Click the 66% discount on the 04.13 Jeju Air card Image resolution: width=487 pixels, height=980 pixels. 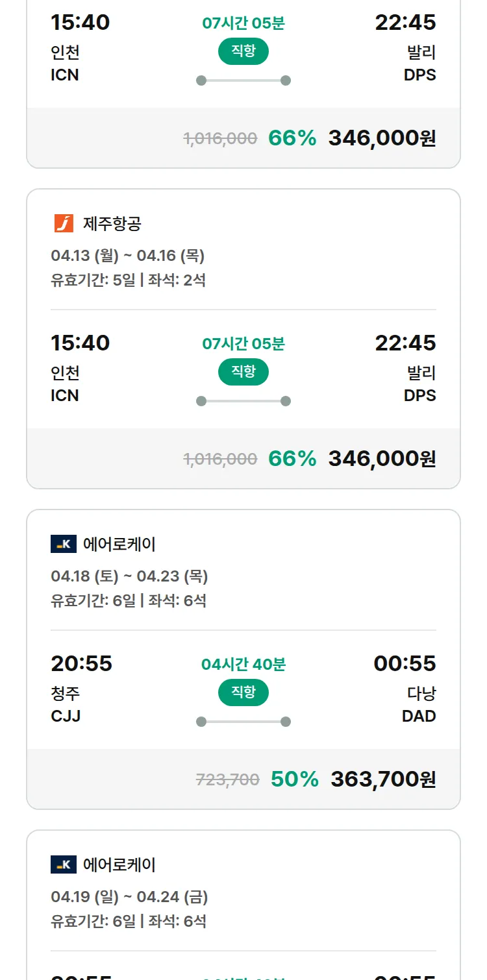coord(292,458)
